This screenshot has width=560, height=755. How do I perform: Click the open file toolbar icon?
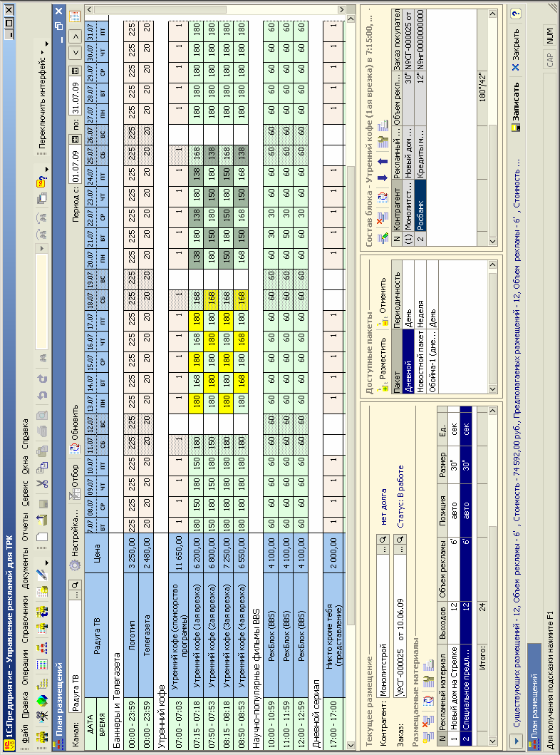click(42, 520)
